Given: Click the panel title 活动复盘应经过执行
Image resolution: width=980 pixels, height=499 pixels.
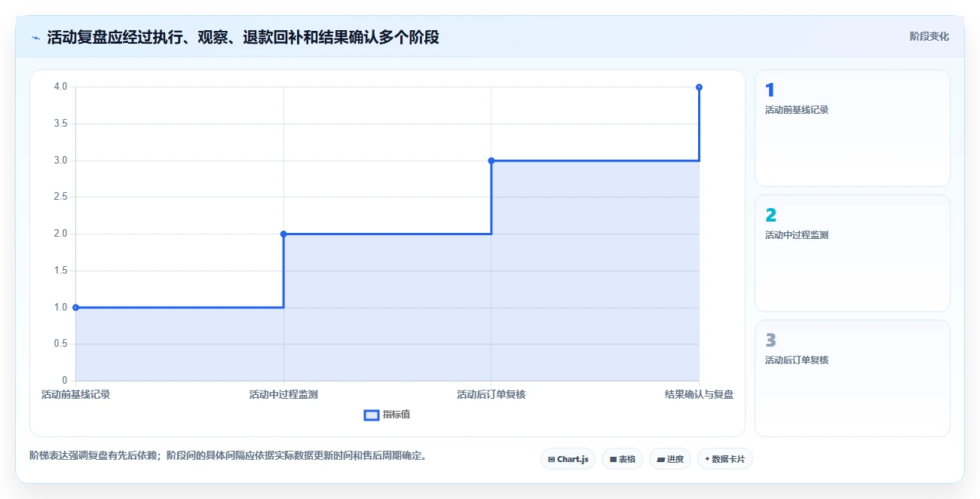Looking at the screenshot, I should (243, 37).
